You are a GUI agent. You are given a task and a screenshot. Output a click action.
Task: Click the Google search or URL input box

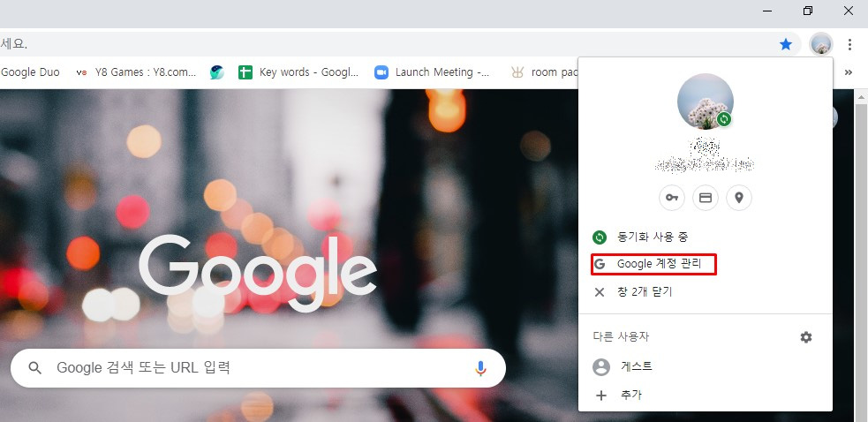coord(258,368)
